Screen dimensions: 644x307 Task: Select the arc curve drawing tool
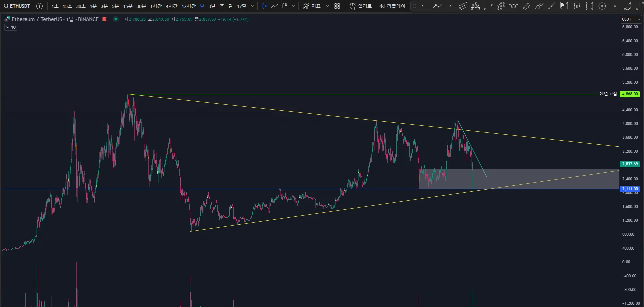627,6
